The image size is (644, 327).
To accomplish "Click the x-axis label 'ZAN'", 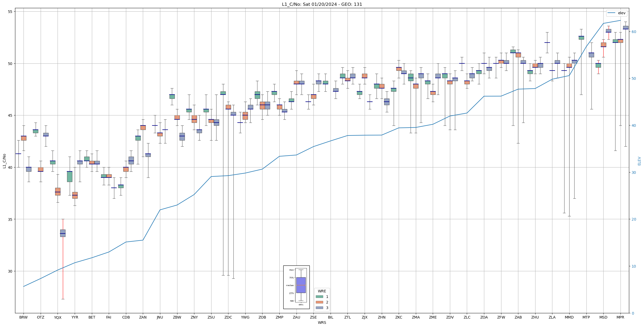I will click(x=143, y=317).
